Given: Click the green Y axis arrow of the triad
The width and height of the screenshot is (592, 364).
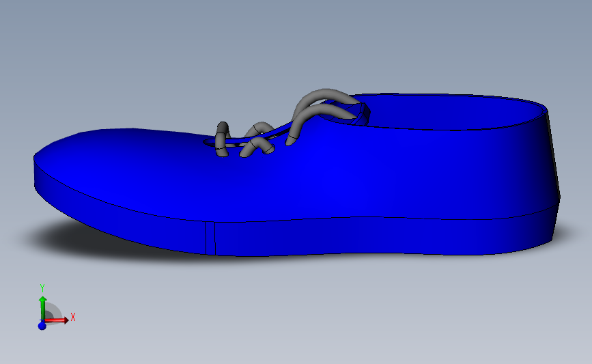Looking at the screenshot, I should pyautogui.click(x=42, y=308).
